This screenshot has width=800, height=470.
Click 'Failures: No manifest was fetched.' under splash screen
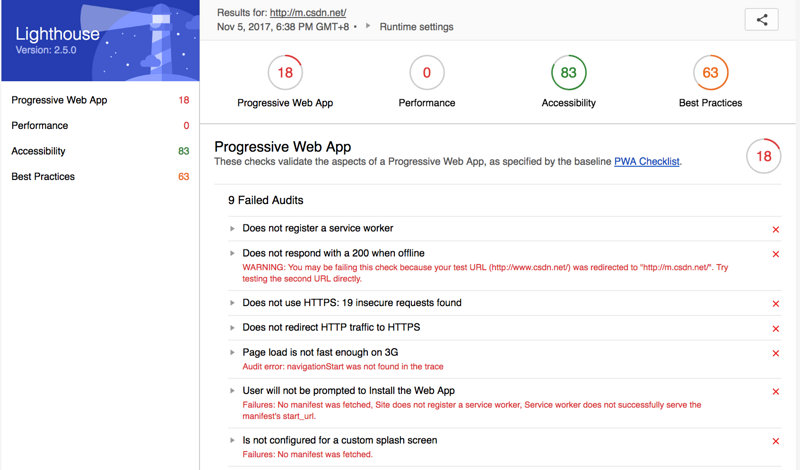click(x=308, y=455)
